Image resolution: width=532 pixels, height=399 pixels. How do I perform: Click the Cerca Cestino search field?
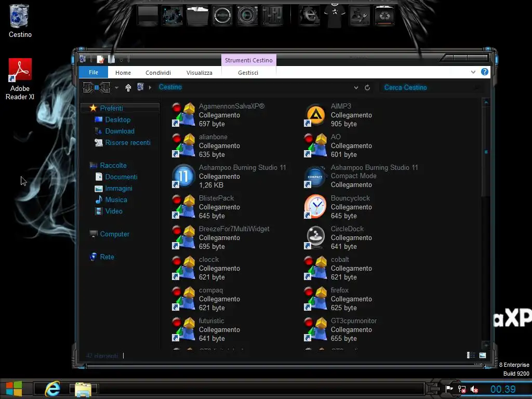[x=432, y=87]
